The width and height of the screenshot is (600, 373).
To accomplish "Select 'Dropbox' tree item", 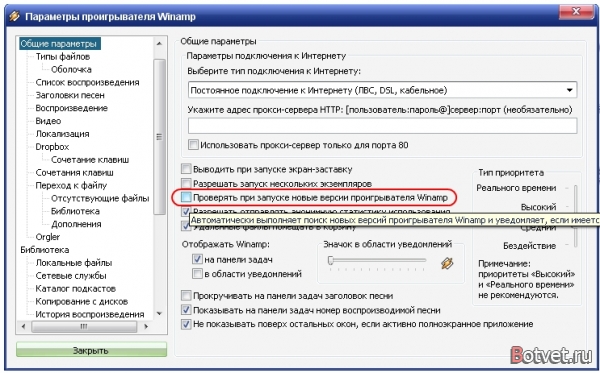I will pyautogui.click(x=52, y=147).
